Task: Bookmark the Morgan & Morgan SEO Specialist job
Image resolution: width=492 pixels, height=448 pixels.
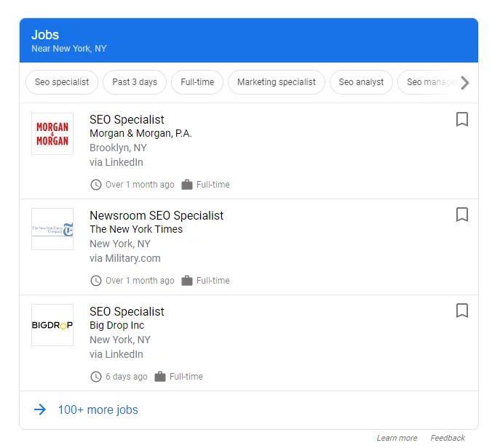Action: [461, 119]
